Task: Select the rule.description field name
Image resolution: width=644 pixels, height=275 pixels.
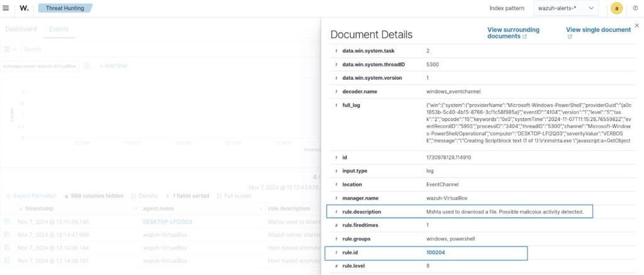Action: tap(362, 212)
